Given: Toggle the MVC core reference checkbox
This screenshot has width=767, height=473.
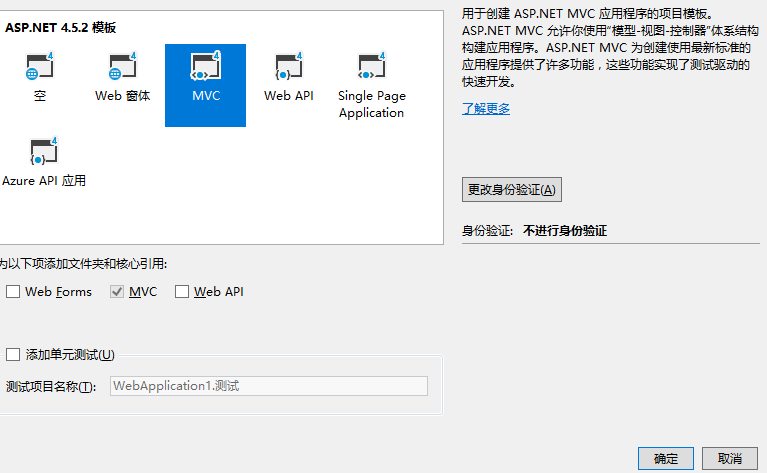Looking at the screenshot, I should point(118,292).
